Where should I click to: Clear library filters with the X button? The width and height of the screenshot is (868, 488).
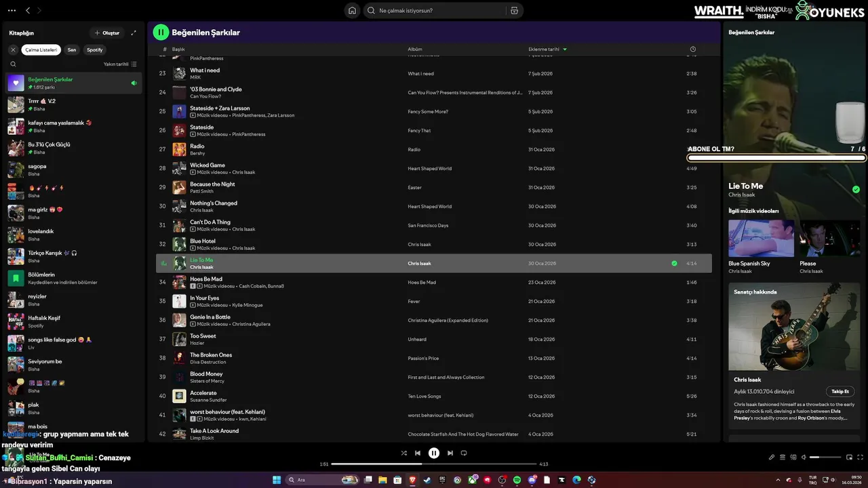(x=13, y=49)
